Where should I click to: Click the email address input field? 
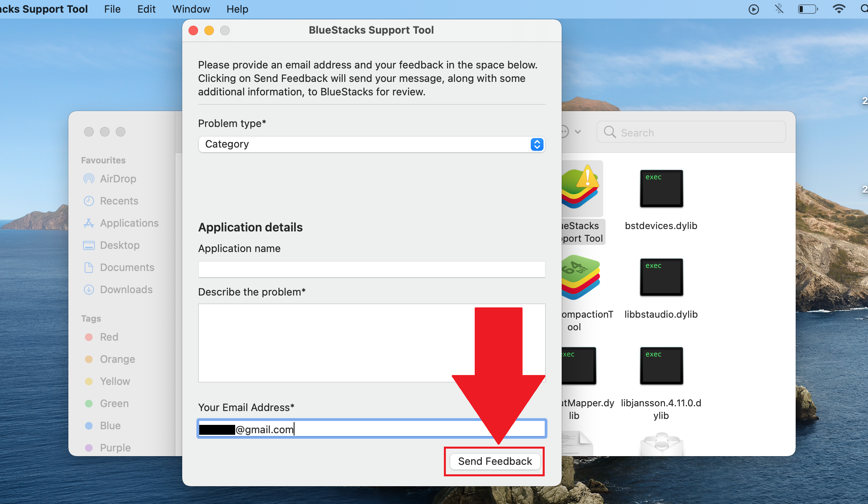(372, 429)
